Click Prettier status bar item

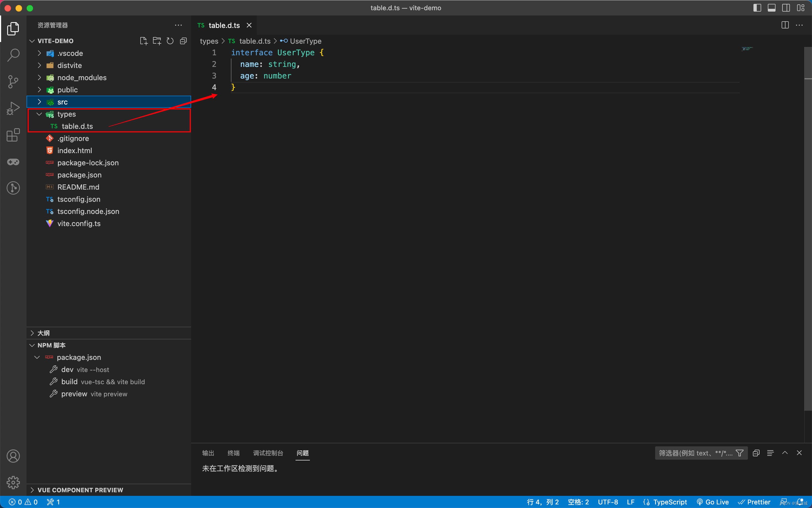[754, 502]
